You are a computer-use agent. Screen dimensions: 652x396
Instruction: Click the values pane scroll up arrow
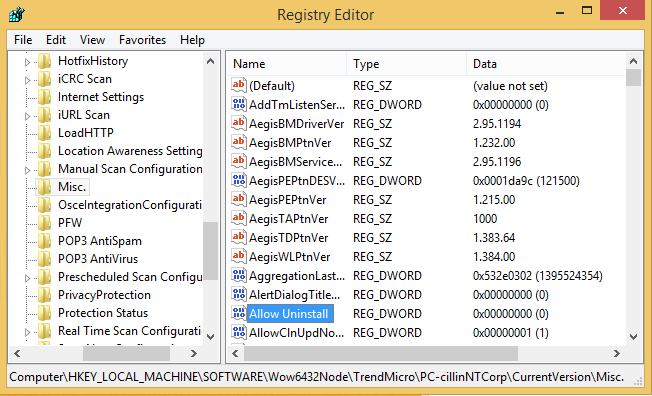(x=633, y=62)
